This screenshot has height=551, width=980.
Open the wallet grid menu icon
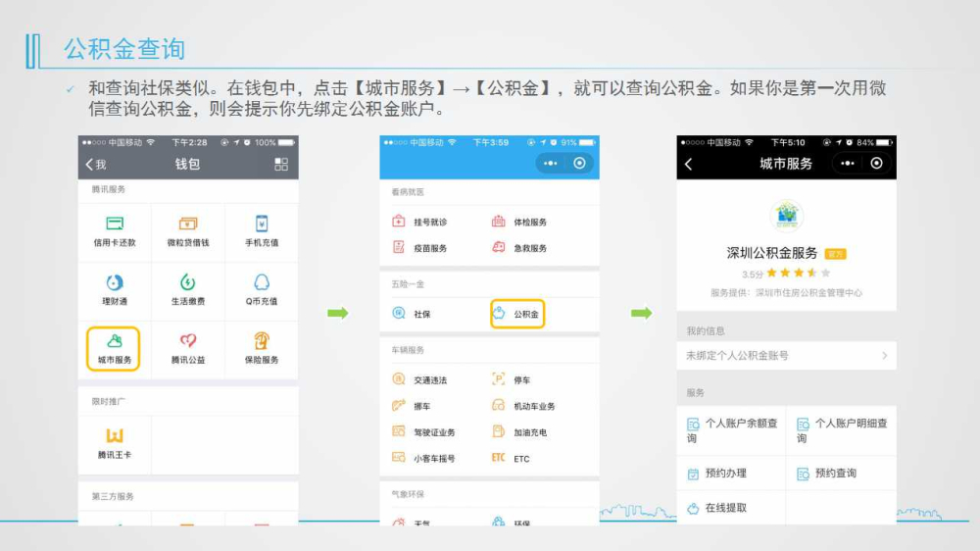click(281, 164)
